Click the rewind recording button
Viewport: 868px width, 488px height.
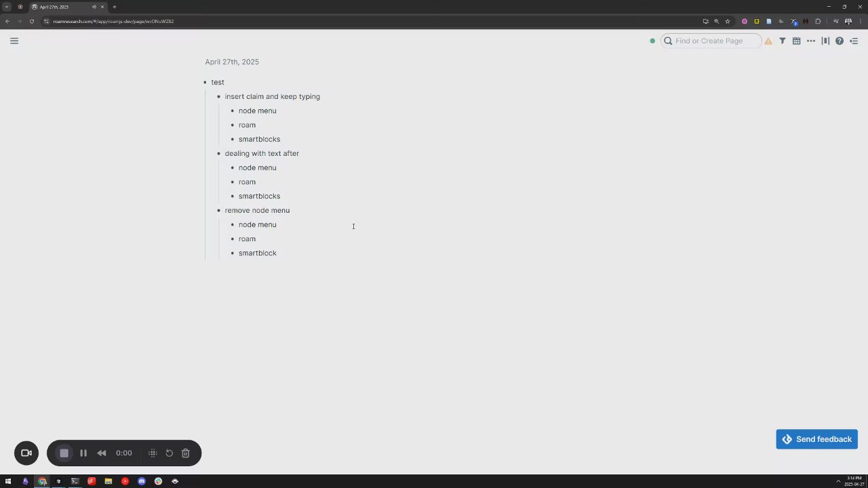coord(101,453)
